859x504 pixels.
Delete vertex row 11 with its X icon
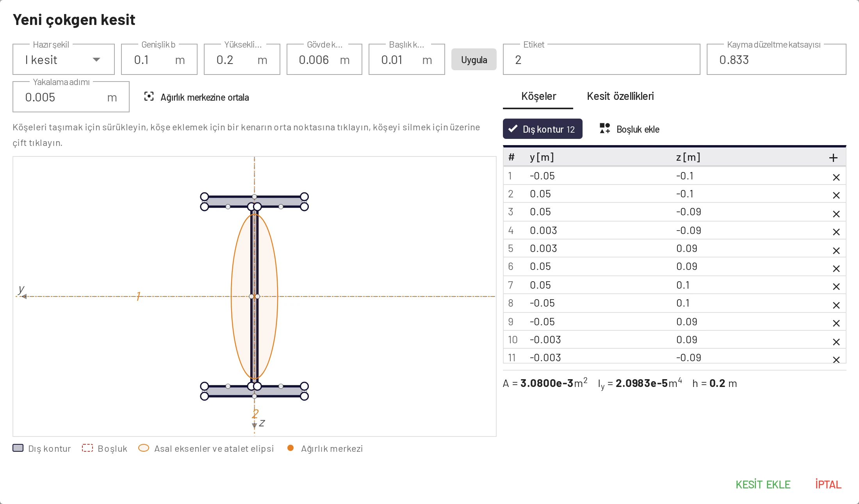pyautogui.click(x=836, y=360)
